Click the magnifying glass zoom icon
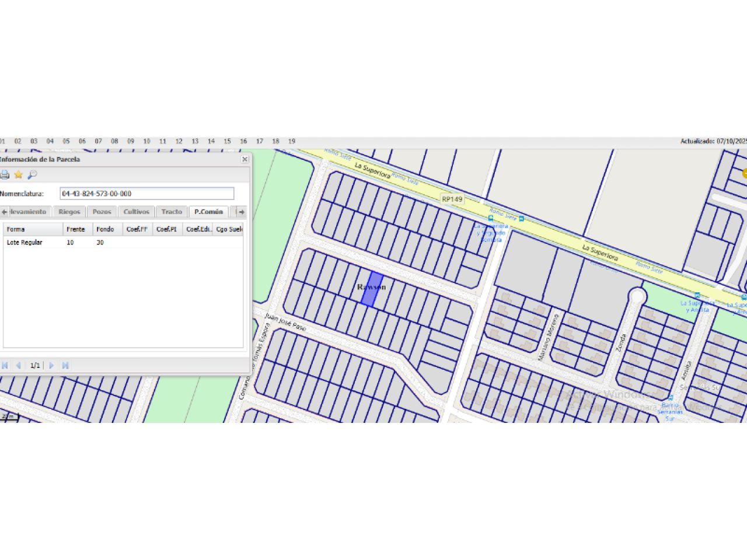This screenshot has width=747, height=560. click(x=32, y=174)
